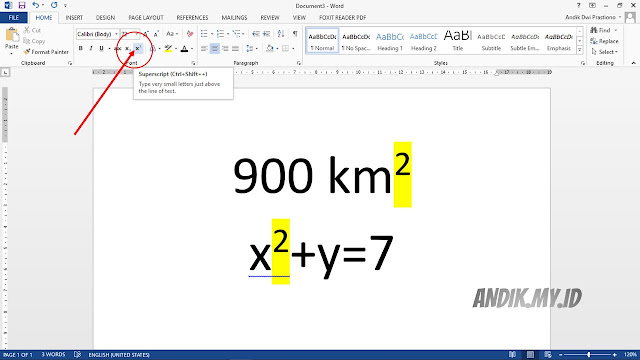The height and width of the screenshot is (360, 640).
Task: Toggle Strikethrough formatting
Action: coord(118,49)
